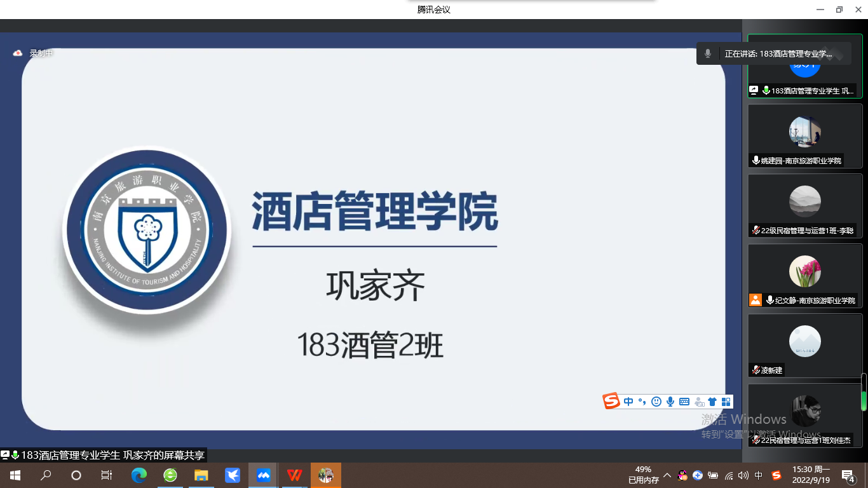
Task: Click the screen share icon in bottom-left sharing label
Action: (5, 455)
